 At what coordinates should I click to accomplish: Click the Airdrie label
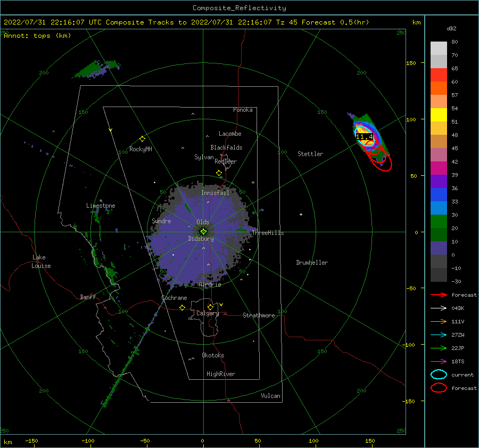[x=210, y=284]
